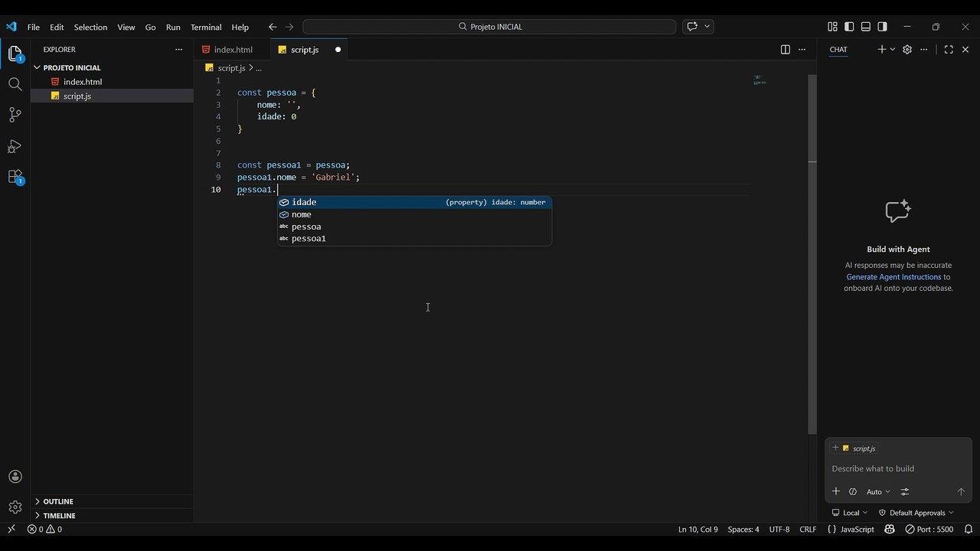Open the chat Configure Tools icon
This screenshot has width=980, height=551.
coord(905,492)
